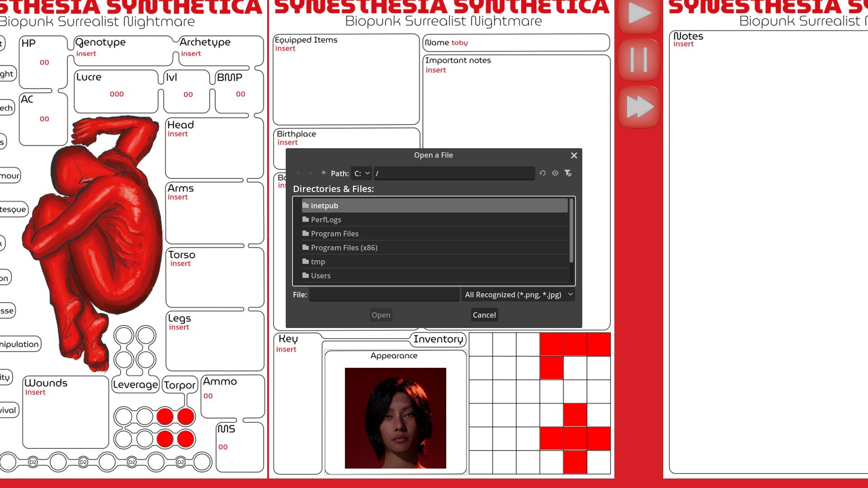This screenshot has height=488, width=868.
Task: Click the back navigation arrow in the dialog
Action: click(x=298, y=173)
